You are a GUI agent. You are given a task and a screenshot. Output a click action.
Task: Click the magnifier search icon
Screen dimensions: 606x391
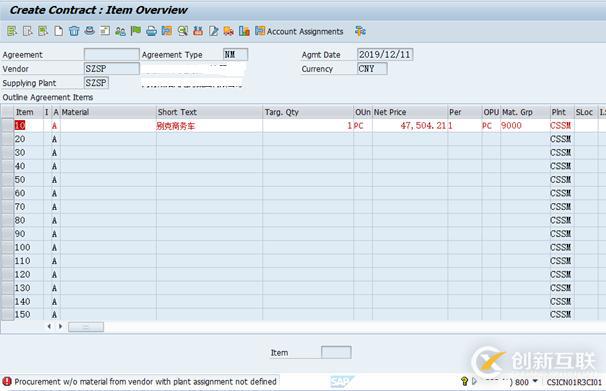click(x=182, y=31)
